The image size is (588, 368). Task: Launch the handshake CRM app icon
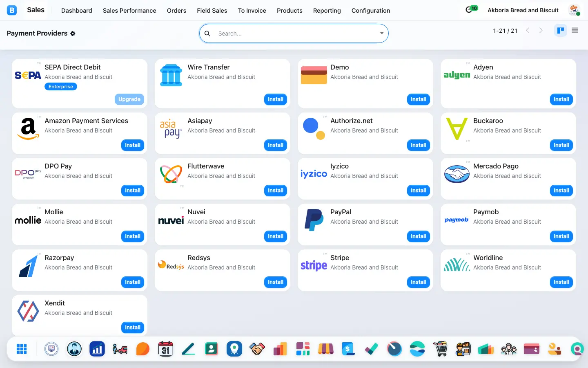(257, 349)
